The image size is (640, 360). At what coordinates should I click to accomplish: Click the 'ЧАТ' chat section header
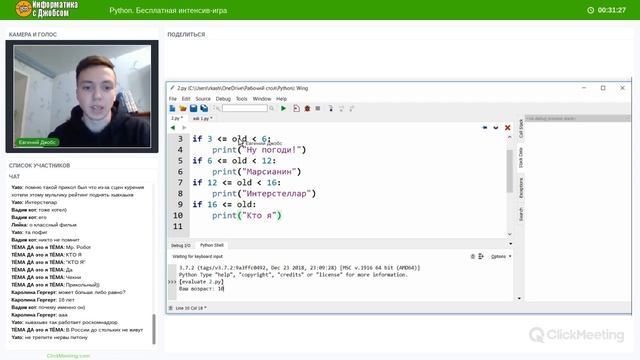click(x=14, y=176)
